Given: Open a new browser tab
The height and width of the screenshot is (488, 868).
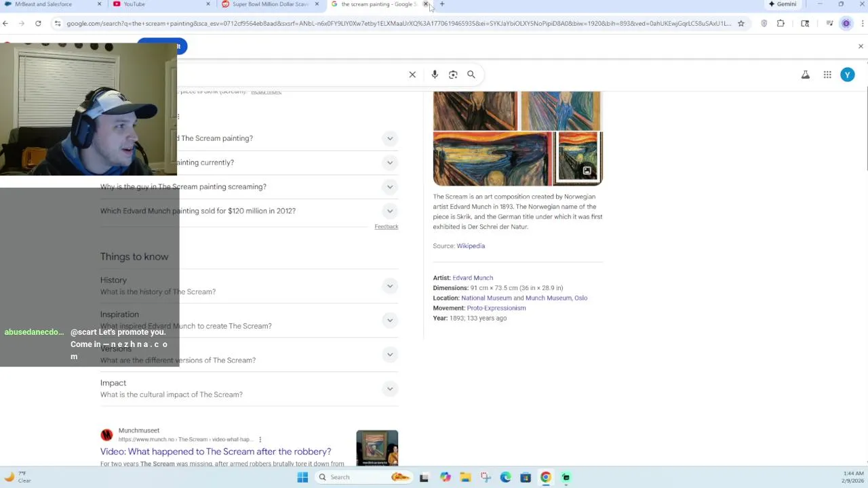Looking at the screenshot, I should point(442,4).
